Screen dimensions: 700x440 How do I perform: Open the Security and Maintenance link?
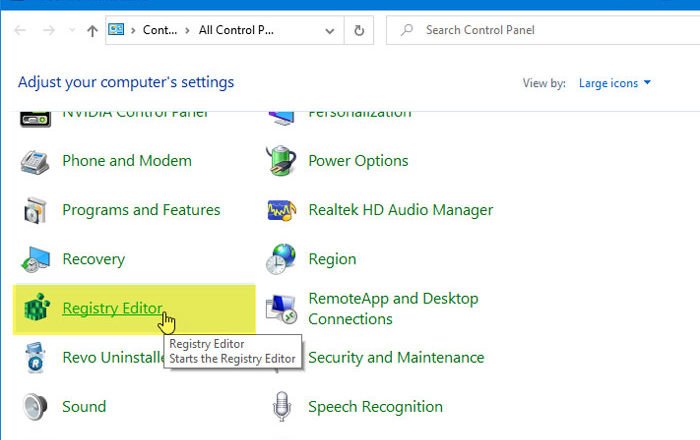pyautogui.click(x=396, y=357)
